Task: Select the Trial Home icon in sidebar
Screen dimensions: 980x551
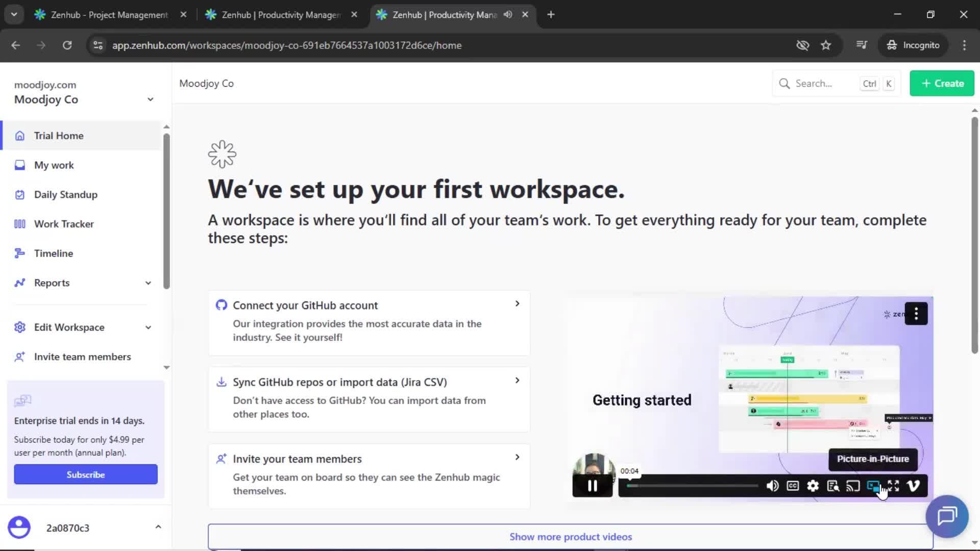Action: point(19,136)
